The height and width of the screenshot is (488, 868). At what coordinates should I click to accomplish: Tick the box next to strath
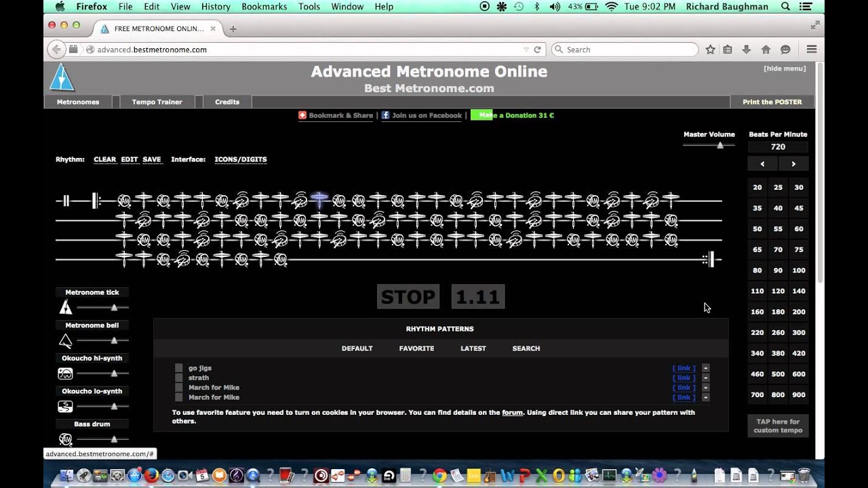click(179, 378)
